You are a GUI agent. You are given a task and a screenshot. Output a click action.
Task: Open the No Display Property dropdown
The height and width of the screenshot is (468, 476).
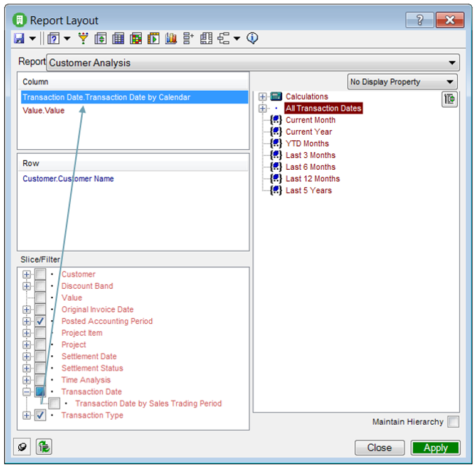pos(402,82)
